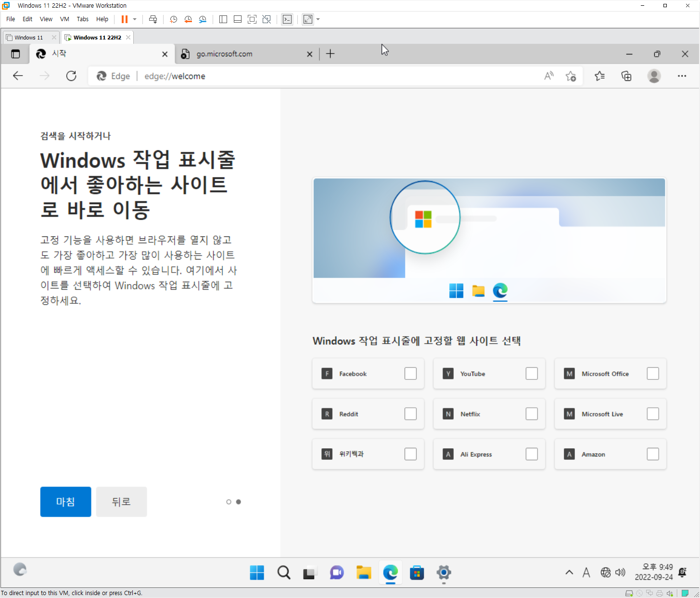
Task: Expand the stretch guest dropdown arrow
Action: (318, 19)
